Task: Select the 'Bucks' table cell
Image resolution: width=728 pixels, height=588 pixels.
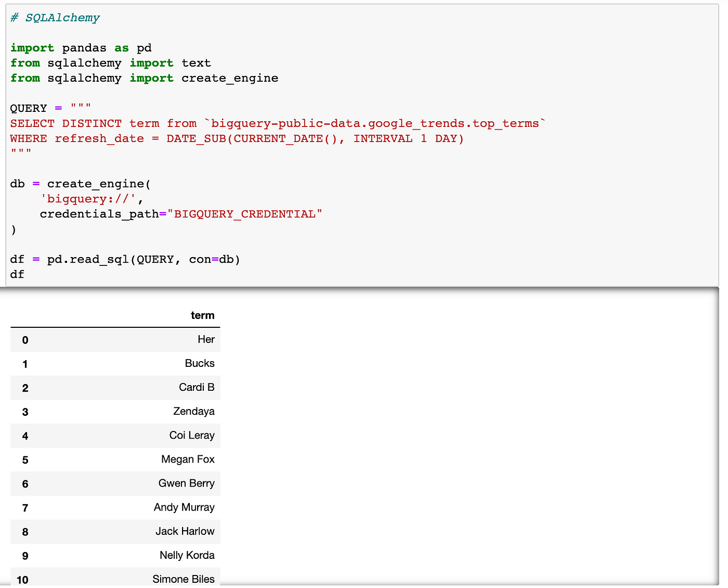Action: click(x=200, y=364)
